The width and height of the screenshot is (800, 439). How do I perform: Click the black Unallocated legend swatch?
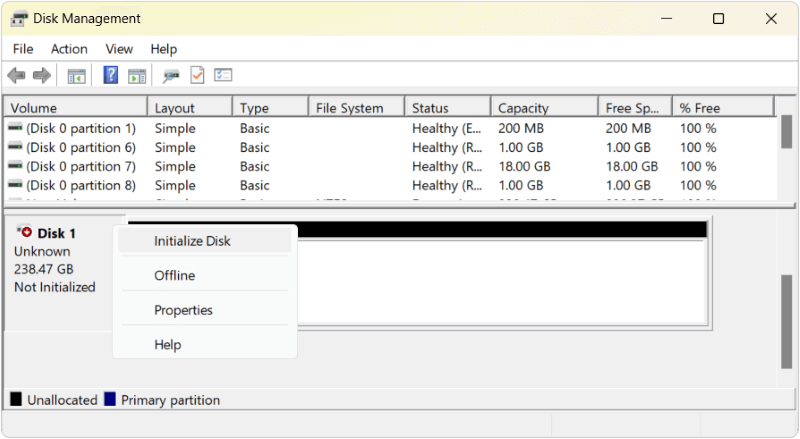click(x=16, y=400)
